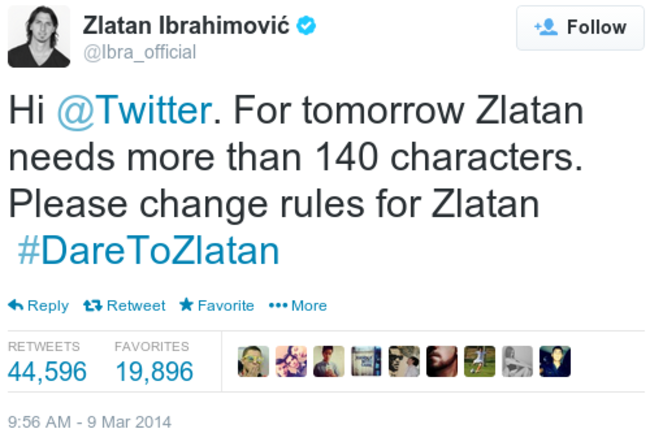Click the Reply arrow icon

(x=15, y=306)
